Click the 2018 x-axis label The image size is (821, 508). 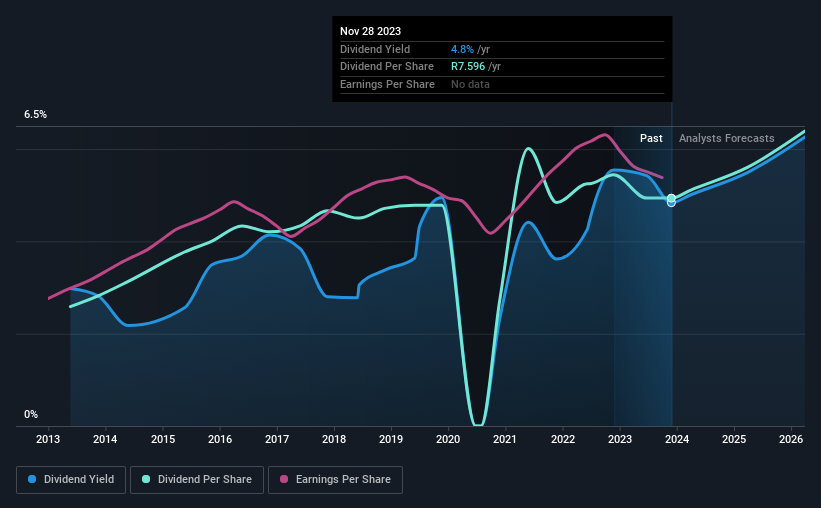tap(334, 439)
